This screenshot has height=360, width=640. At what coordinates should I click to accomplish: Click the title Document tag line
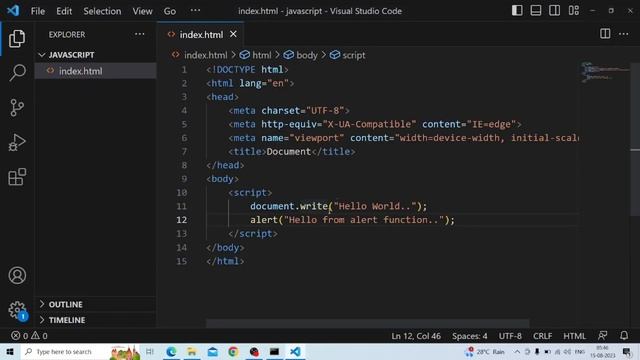[292, 152]
